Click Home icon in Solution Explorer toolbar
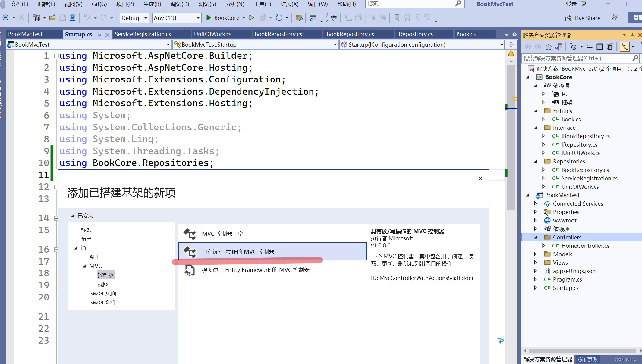 [549, 47]
